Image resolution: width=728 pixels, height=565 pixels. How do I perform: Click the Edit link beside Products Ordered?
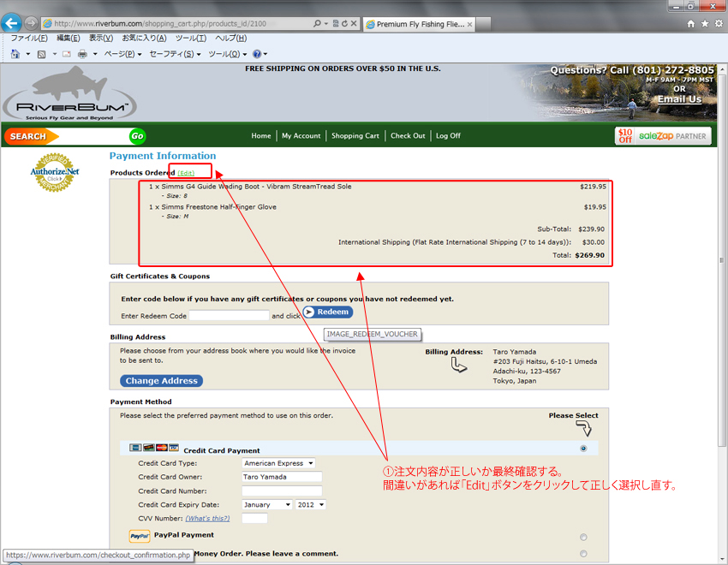click(x=186, y=173)
